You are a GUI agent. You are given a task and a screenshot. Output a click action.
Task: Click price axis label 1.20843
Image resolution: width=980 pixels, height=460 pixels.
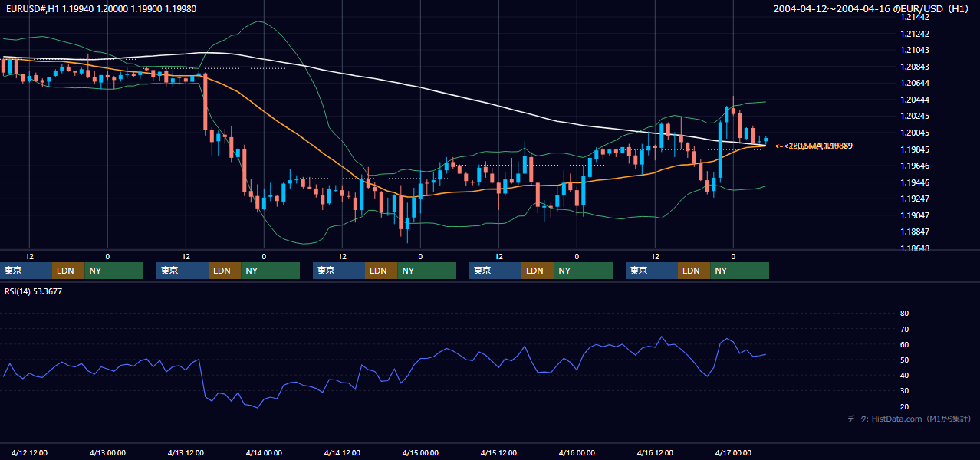tap(916, 67)
